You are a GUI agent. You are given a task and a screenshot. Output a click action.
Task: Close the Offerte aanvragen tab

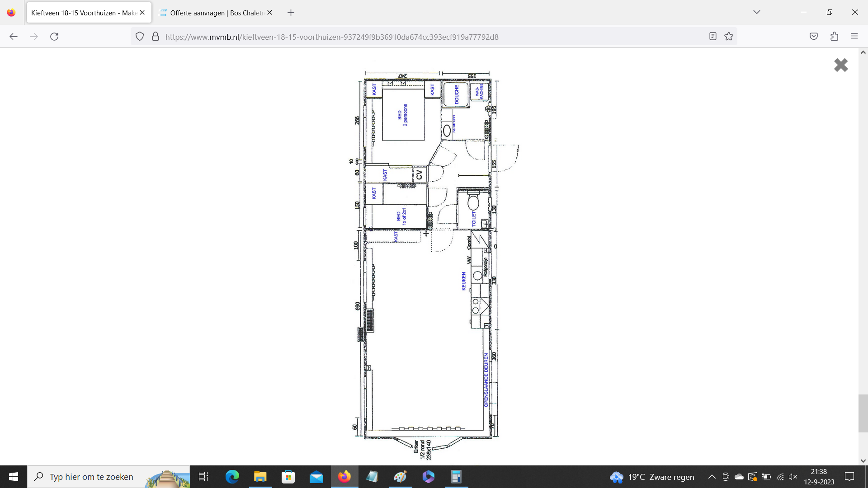pyautogui.click(x=270, y=13)
